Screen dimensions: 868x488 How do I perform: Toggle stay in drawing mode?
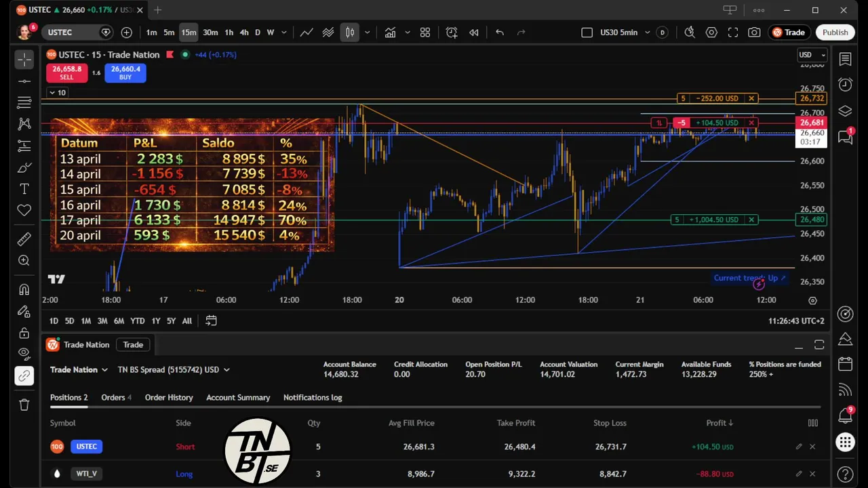[x=24, y=311]
